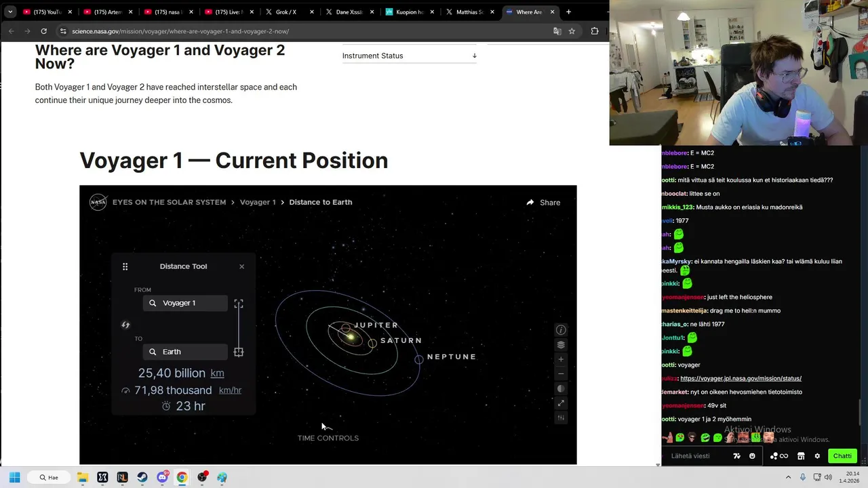Open Discord from taskbar

[x=163, y=478]
